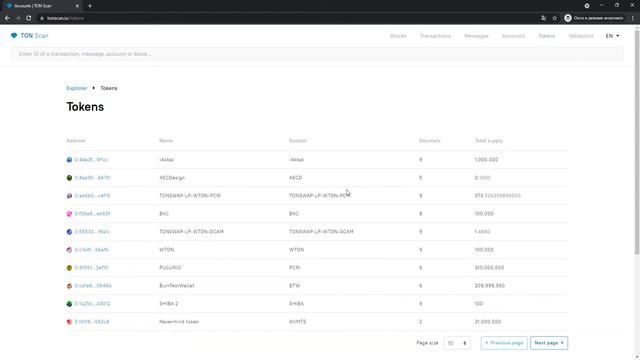The image size is (640, 360).
Task: Click the pink avatar icon in BAC row
Action: (69, 214)
